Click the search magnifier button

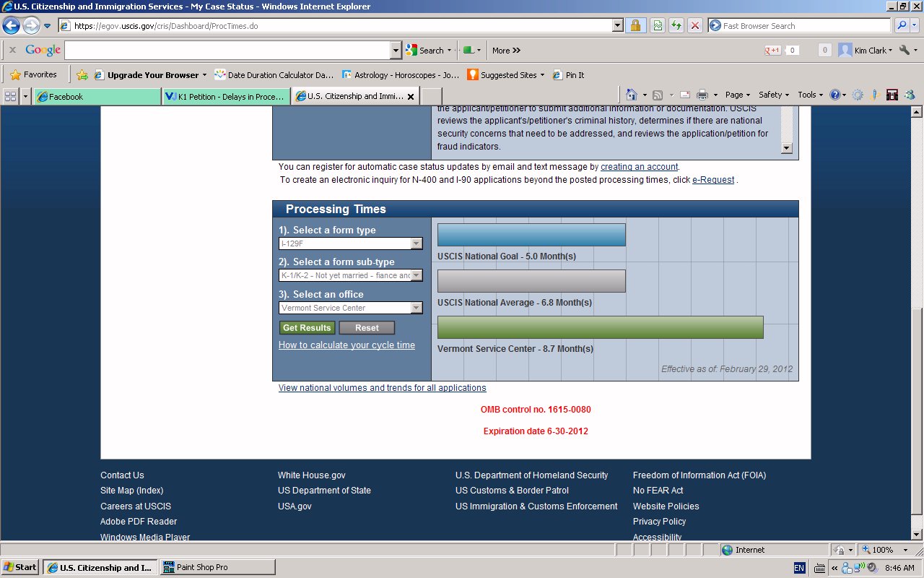[x=902, y=26]
